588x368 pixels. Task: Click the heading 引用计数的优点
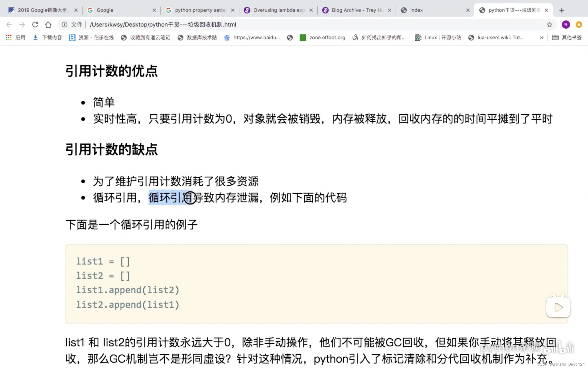[x=111, y=71]
